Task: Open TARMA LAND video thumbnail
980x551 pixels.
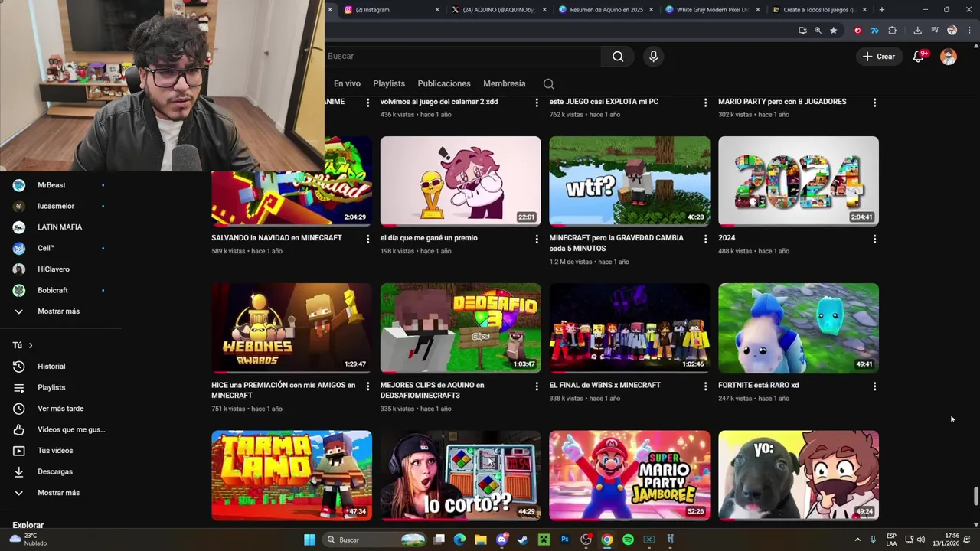Action: click(292, 475)
